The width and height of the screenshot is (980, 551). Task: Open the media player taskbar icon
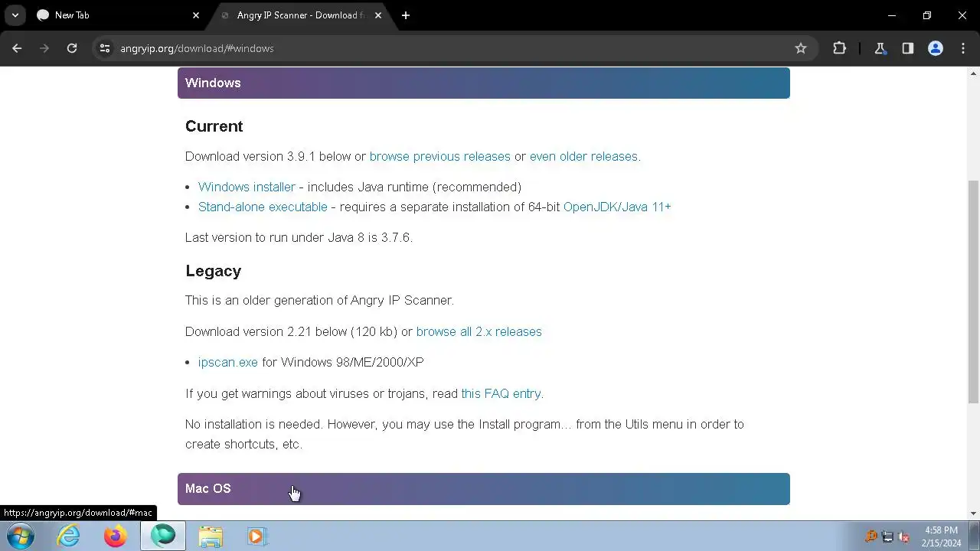256,536
